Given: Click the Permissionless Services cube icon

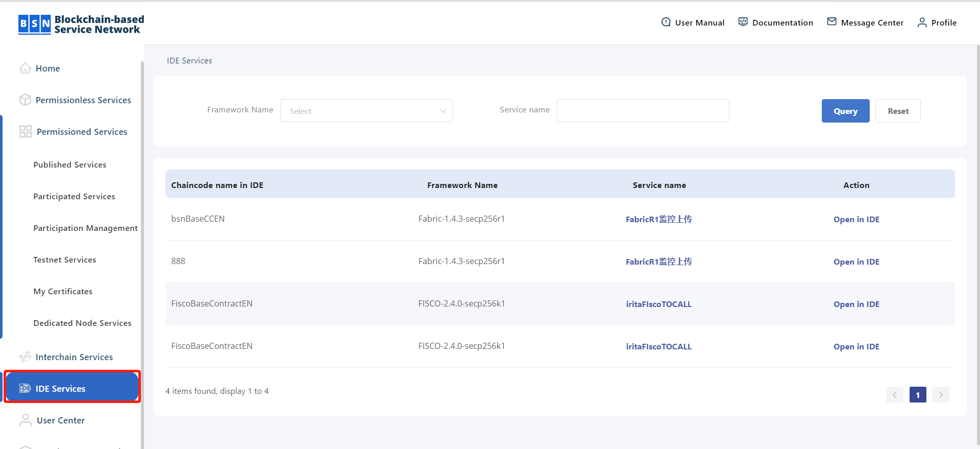Looking at the screenshot, I should point(25,100).
